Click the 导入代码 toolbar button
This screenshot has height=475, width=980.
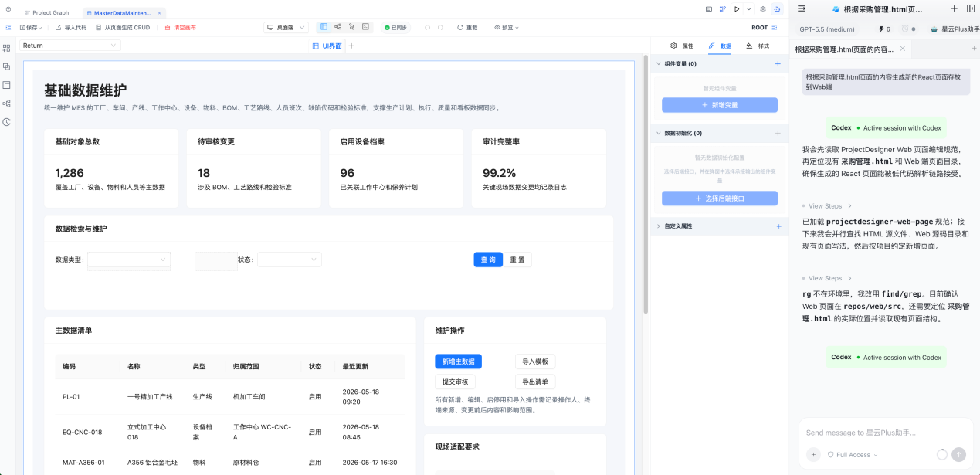(x=71, y=27)
